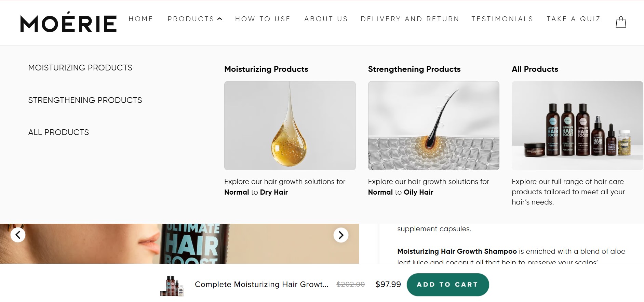644x302 pixels.
Task: Collapse the Products dropdown menu
Action: pos(194,19)
